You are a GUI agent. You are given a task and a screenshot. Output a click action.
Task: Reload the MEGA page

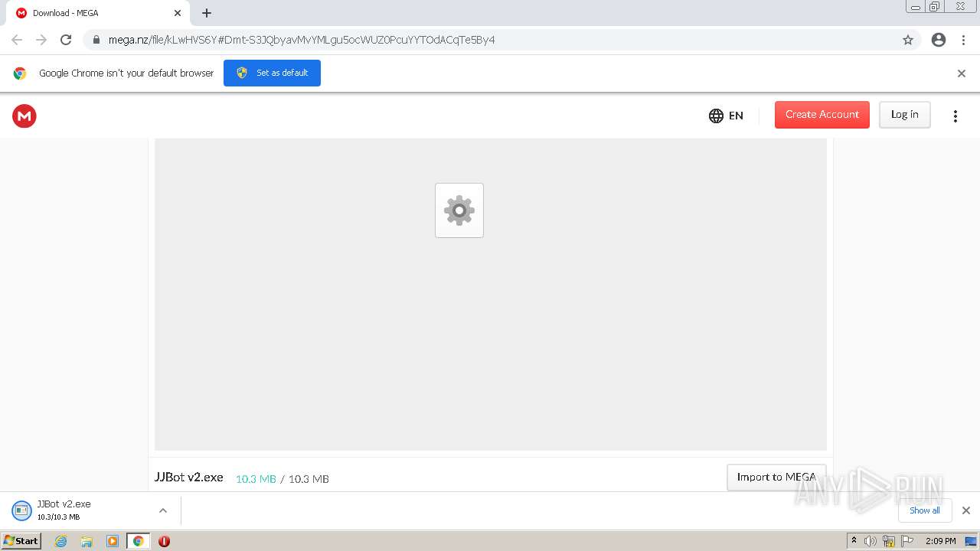tap(66, 40)
